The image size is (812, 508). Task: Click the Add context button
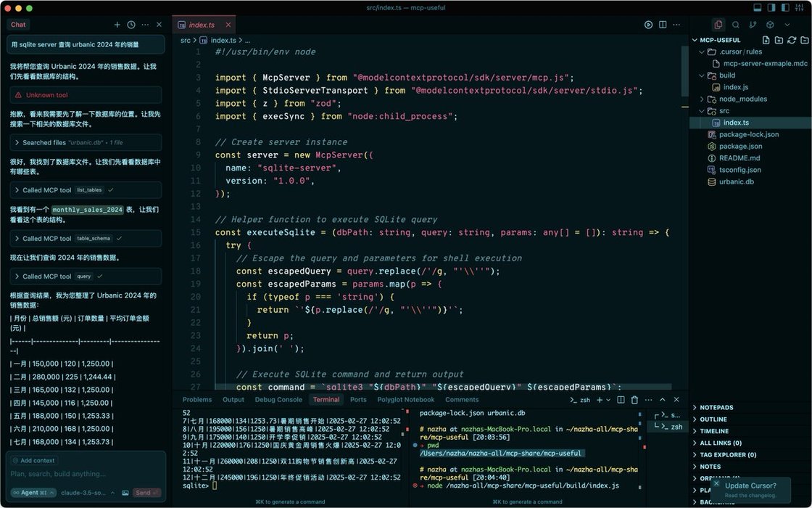(33, 460)
